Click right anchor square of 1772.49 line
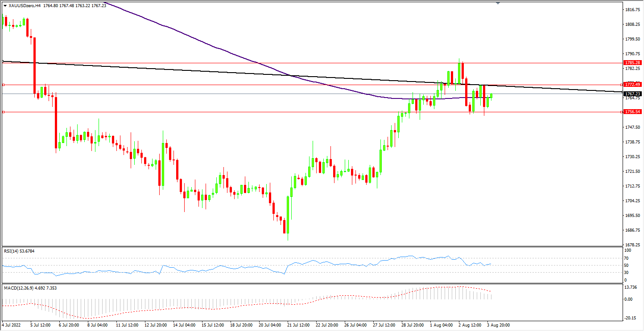Image resolution: width=644 pixels, height=331 pixels. (622, 84)
